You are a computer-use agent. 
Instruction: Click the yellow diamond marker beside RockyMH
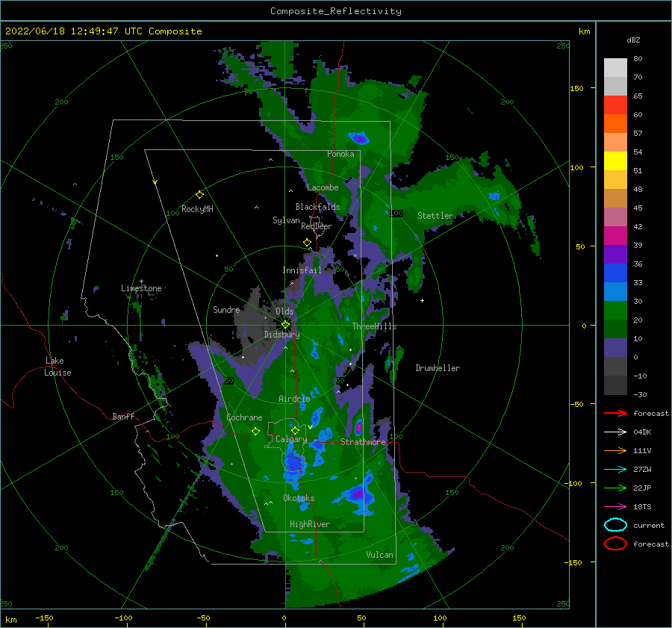pos(199,195)
